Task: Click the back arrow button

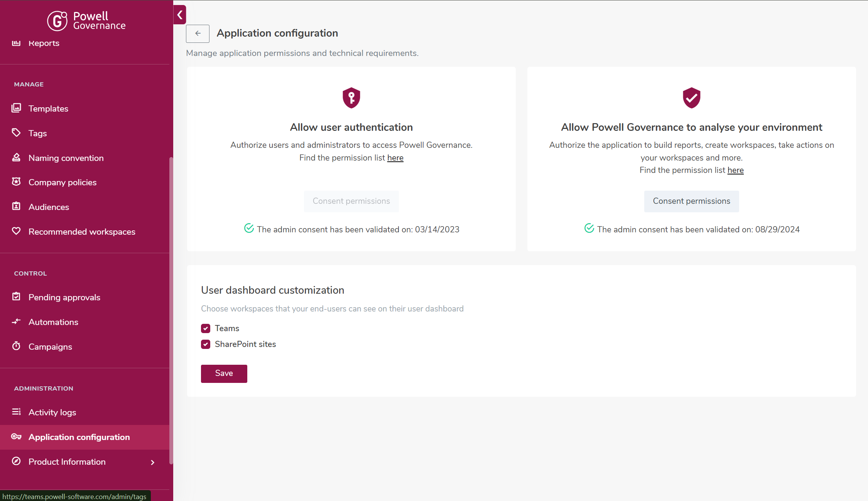Action: point(198,34)
